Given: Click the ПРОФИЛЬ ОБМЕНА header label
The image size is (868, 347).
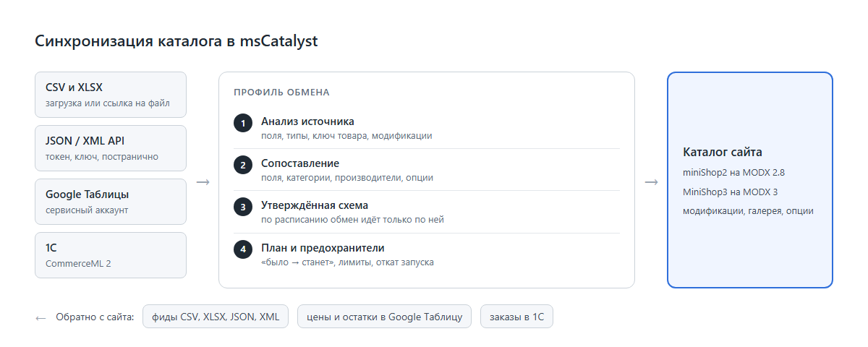Looking at the screenshot, I should click(281, 93).
